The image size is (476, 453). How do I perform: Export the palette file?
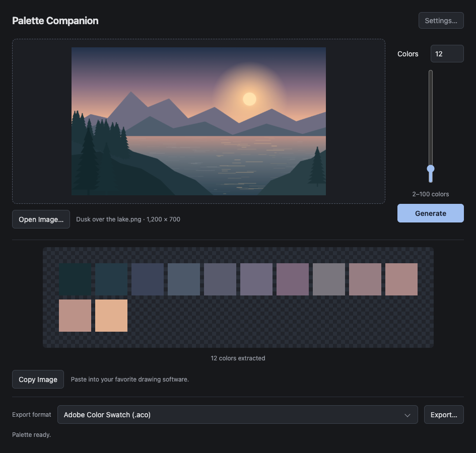pos(444,414)
